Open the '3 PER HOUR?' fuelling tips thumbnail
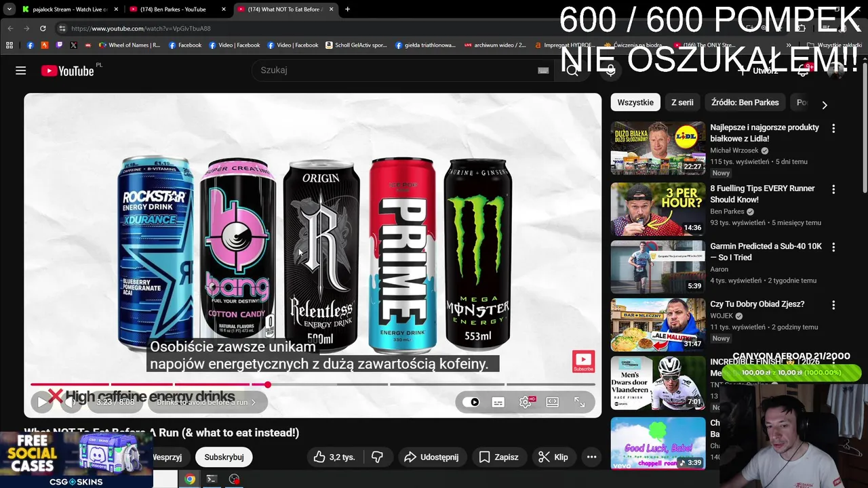This screenshot has width=868, height=488. (658, 209)
